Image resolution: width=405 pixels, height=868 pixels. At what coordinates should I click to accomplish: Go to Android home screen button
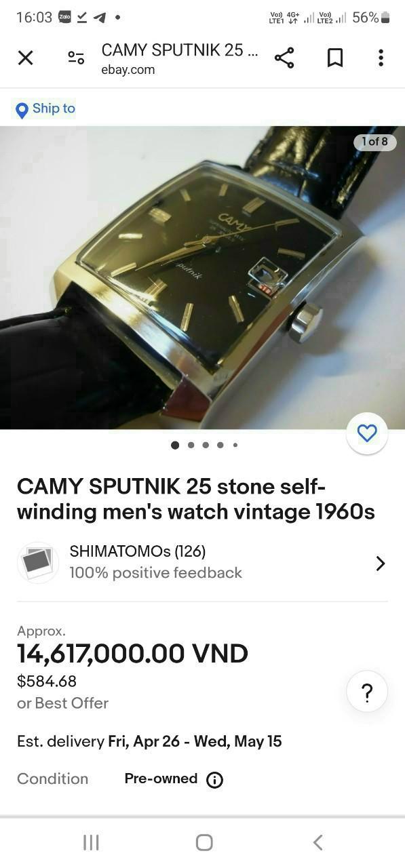pyautogui.click(x=204, y=842)
